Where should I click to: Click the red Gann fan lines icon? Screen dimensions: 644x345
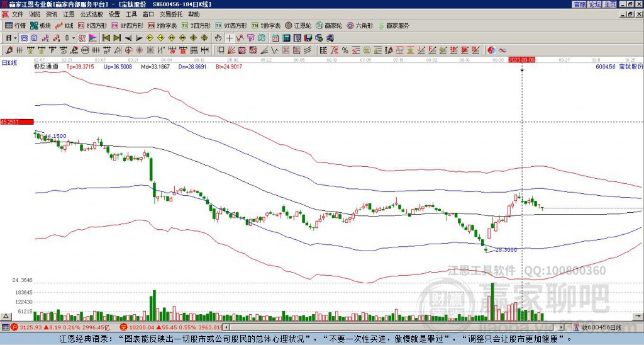tap(231, 50)
